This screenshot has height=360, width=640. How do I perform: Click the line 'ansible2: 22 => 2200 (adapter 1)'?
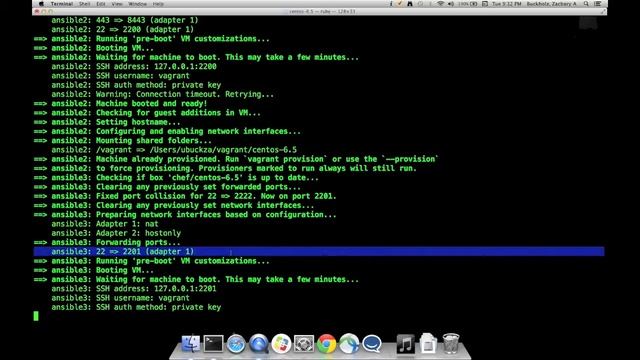coord(122,29)
